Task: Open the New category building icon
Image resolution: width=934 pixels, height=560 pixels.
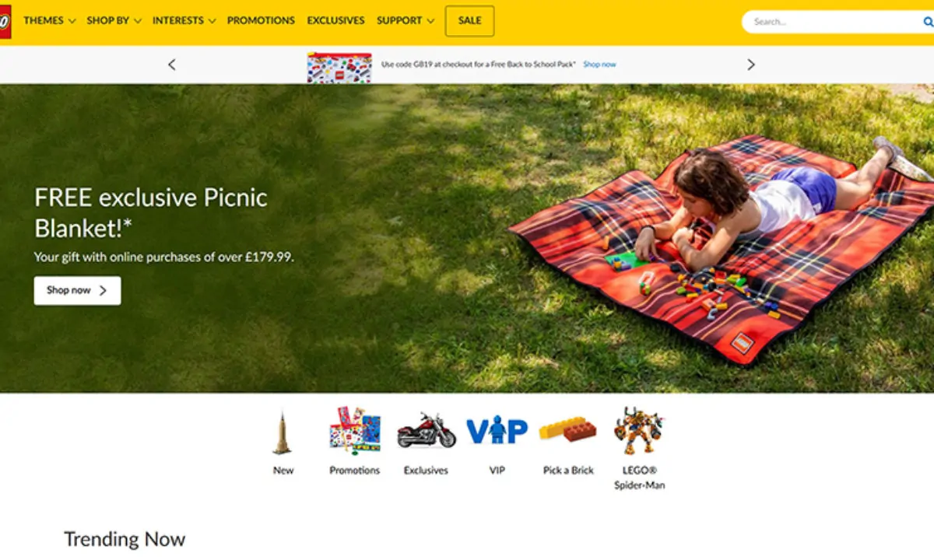Action: pyautogui.click(x=282, y=432)
